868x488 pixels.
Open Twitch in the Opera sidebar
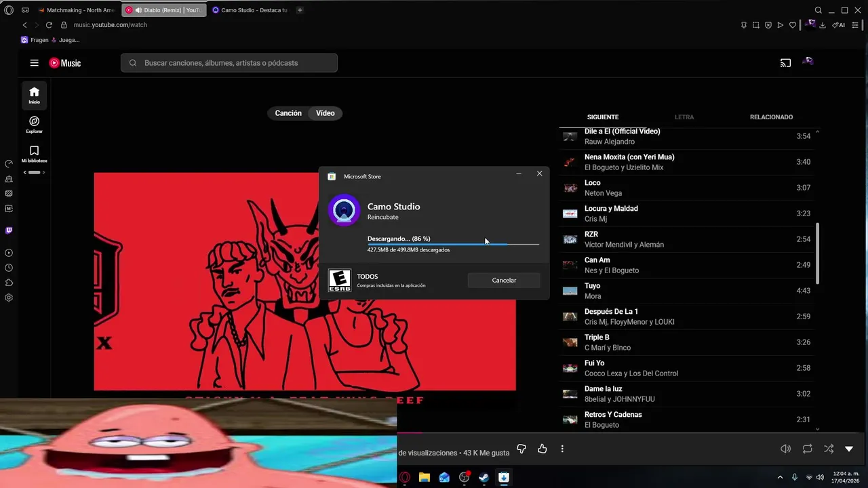point(9,230)
